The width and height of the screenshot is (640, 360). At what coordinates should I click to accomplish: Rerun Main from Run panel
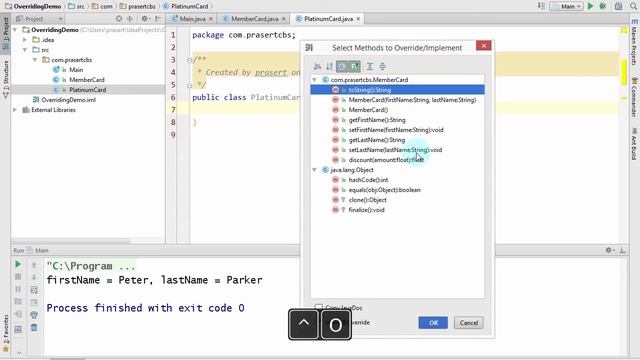pos(18,264)
